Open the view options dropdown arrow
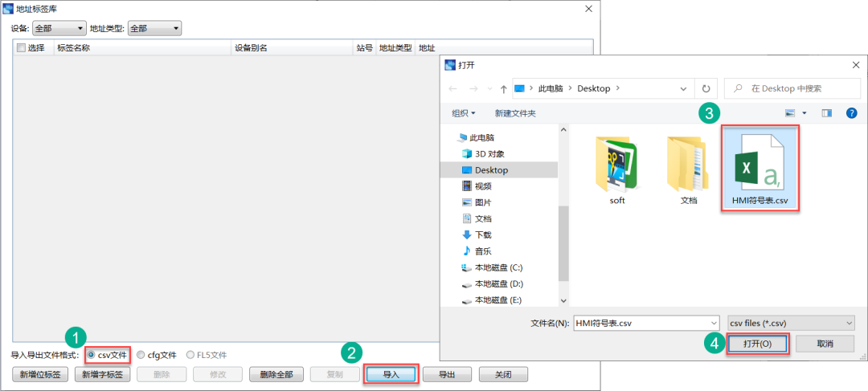The image size is (868, 391). [x=805, y=113]
